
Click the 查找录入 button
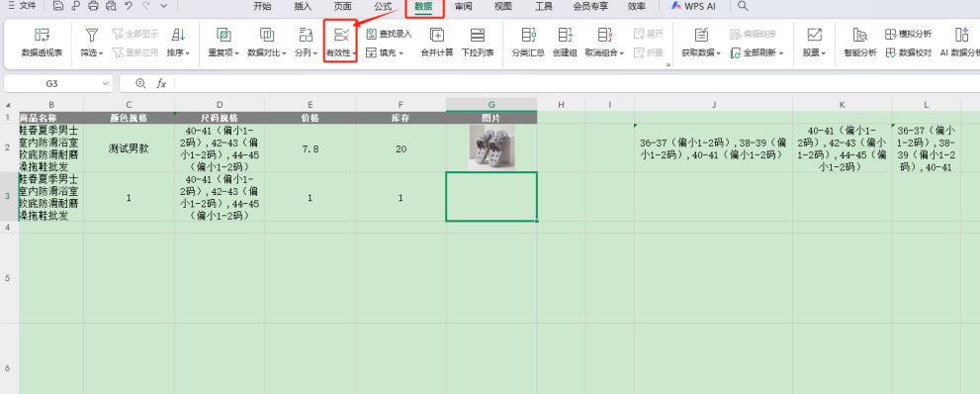(389, 34)
